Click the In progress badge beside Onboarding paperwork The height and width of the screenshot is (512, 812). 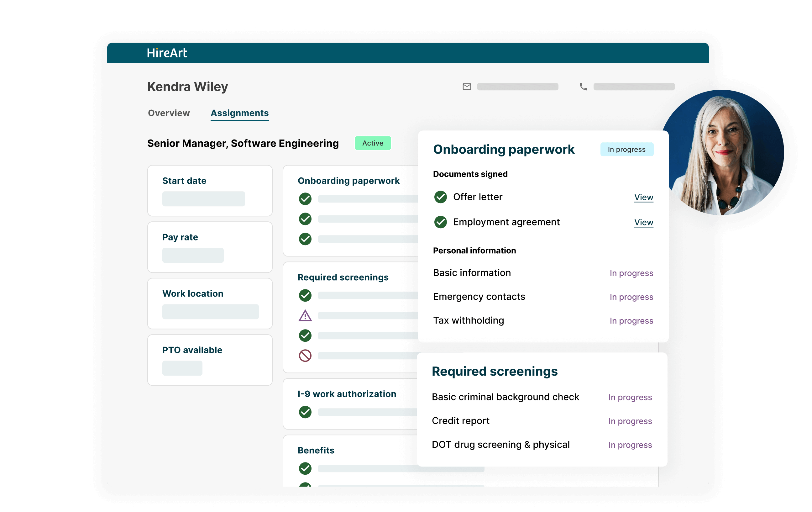pos(626,150)
